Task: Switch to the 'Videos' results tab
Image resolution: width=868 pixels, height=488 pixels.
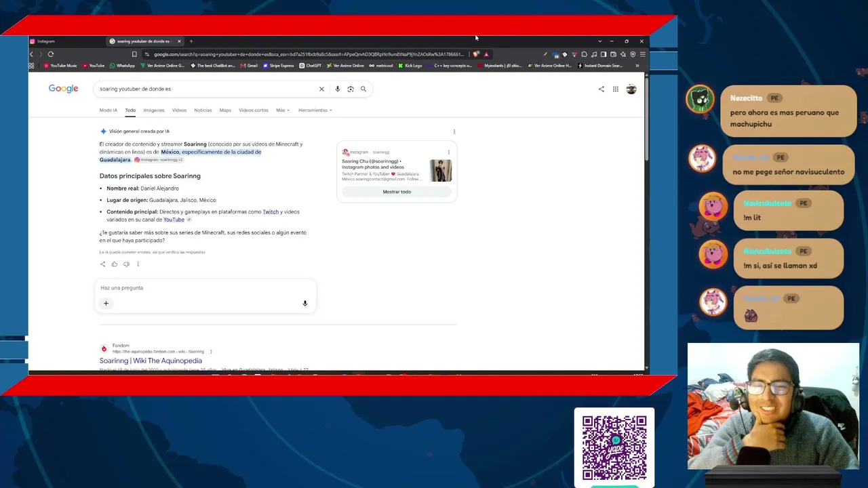Action: [179, 110]
